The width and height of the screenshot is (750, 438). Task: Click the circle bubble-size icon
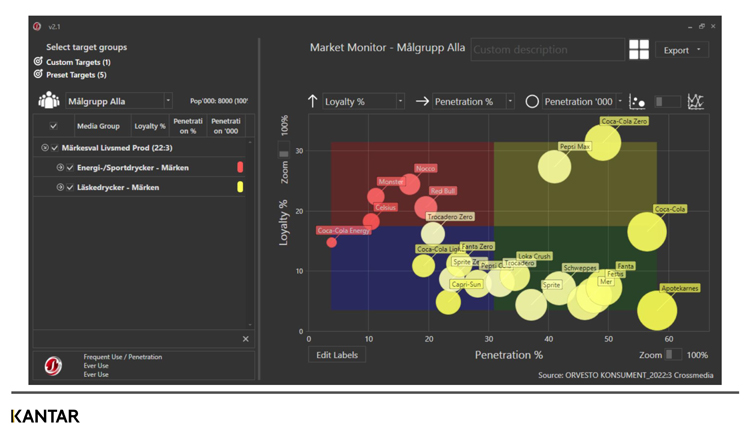pyautogui.click(x=532, y=101)
